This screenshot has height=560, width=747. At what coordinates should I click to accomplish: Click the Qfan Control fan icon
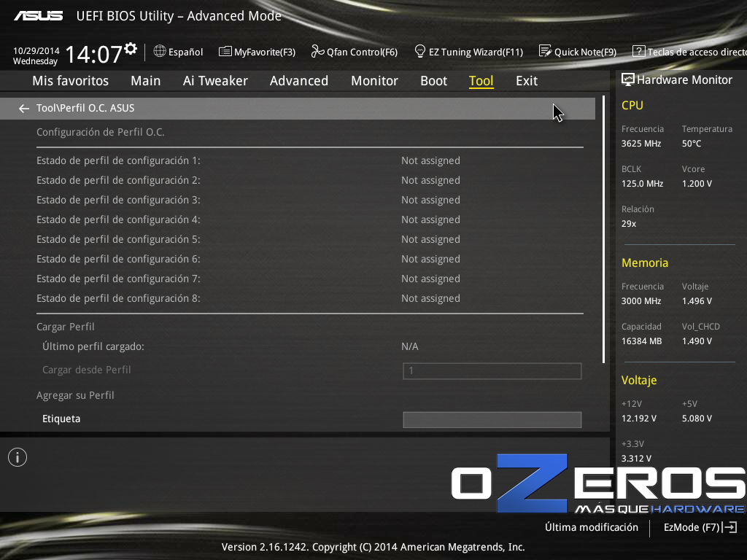317,52
